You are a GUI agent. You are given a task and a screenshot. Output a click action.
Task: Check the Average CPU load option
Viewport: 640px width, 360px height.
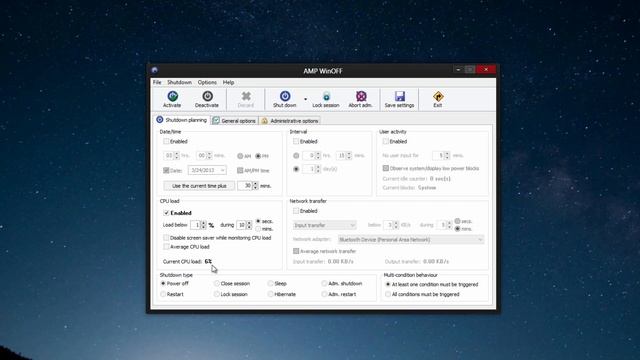(x=166, y=247)
